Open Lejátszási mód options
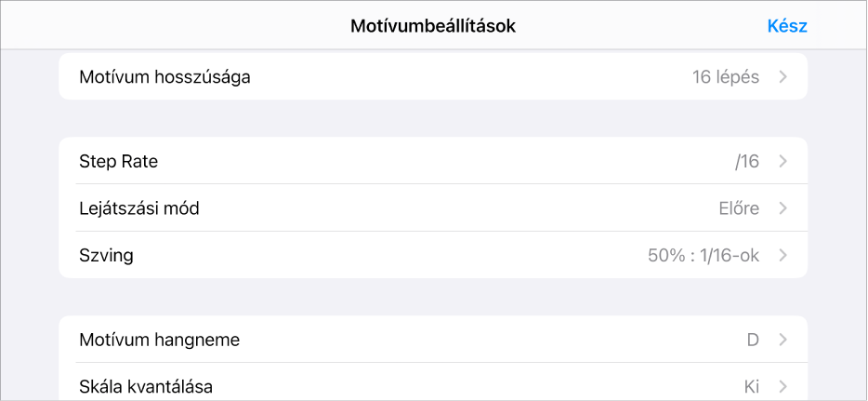This screenshot has height=401, width=868. [139, 208]
